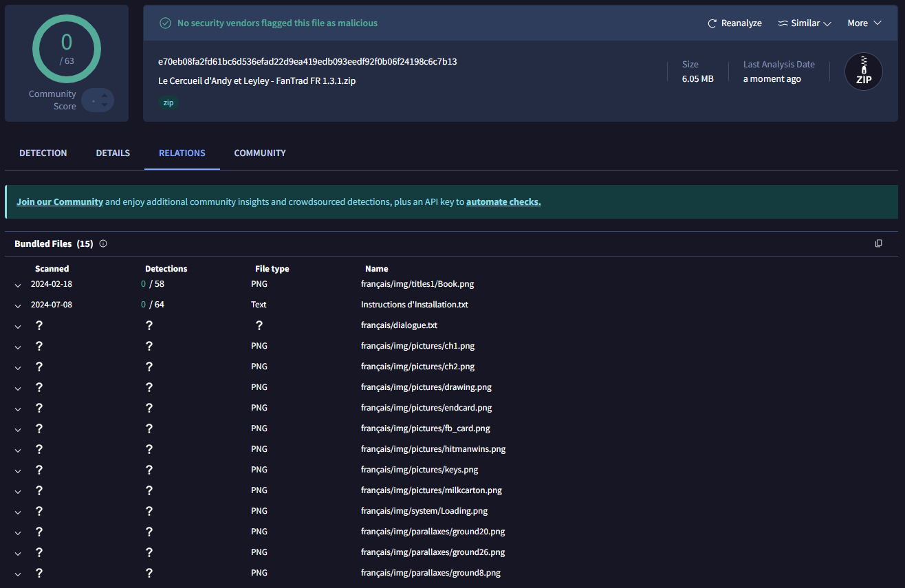The height and width of the screenshot is (588, 905).
Task: Click the 0 / 64 detections value
Action: (153, 305)
